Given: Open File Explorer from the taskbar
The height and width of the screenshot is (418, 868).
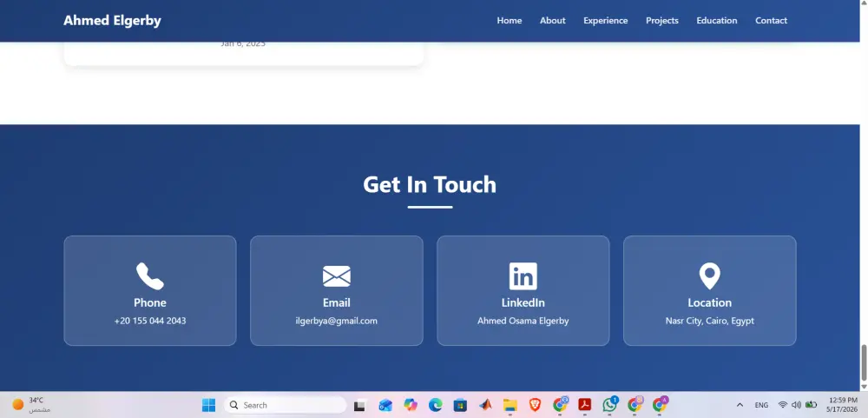Looking at the screenshot, I should point(510,405).
